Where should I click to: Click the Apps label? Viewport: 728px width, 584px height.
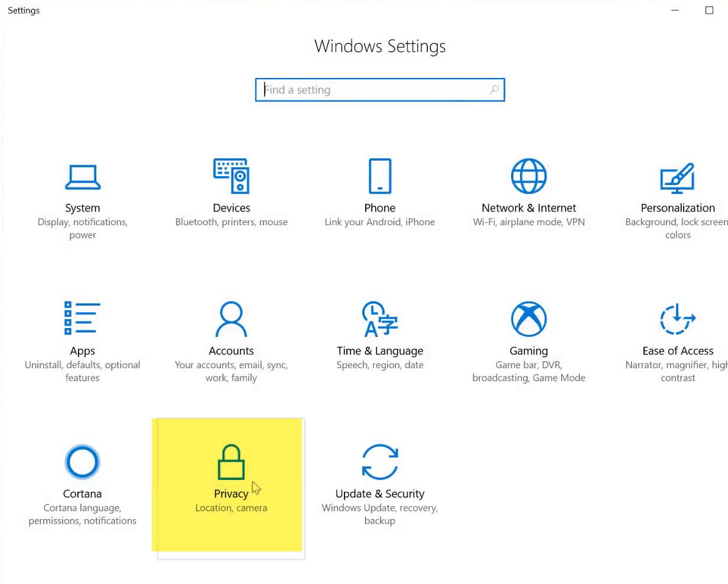(83, 351)
